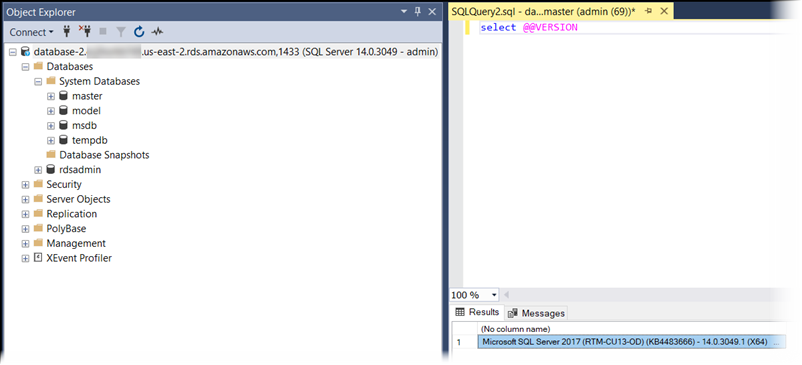
Task: Click the select @@VERSION query text
Action: click(x=529, y=28)
